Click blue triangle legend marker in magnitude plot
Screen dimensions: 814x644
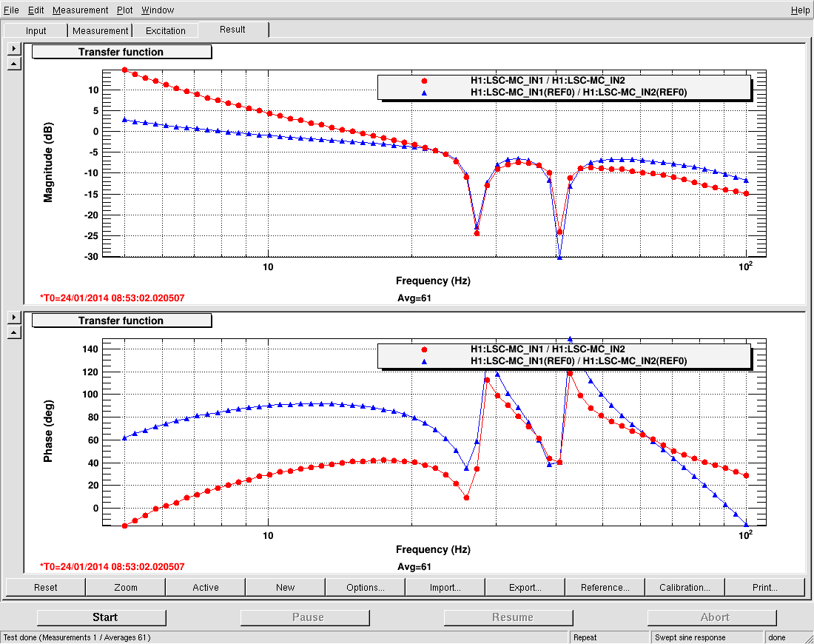click(425, 93)
